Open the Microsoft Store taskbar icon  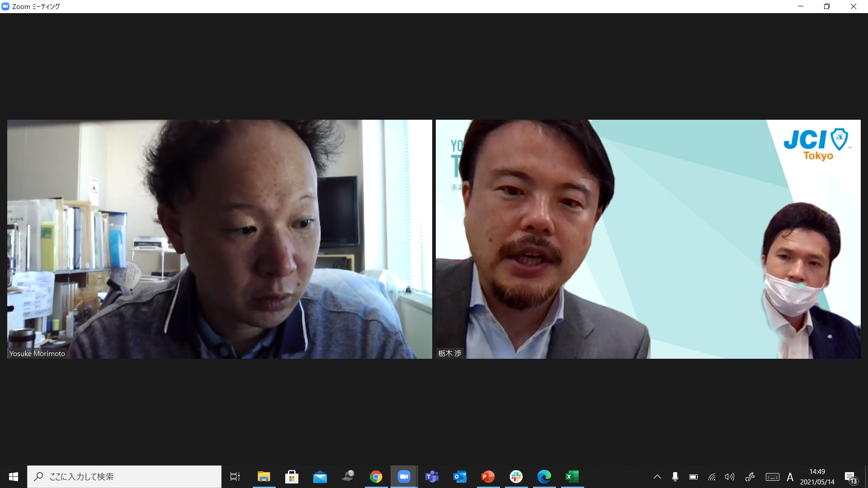292,477
